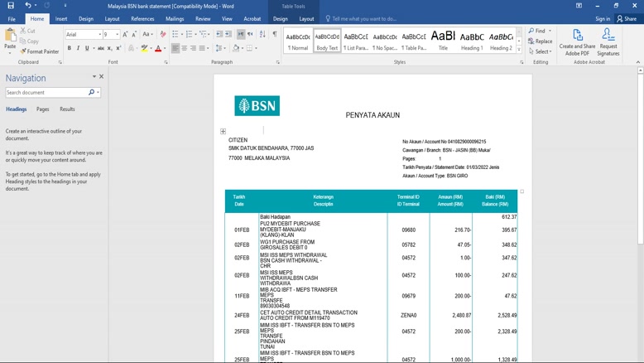The height and width of the screenshot is (363, 644).
Task: Click the table move handle
Action: tap(223, 131)
